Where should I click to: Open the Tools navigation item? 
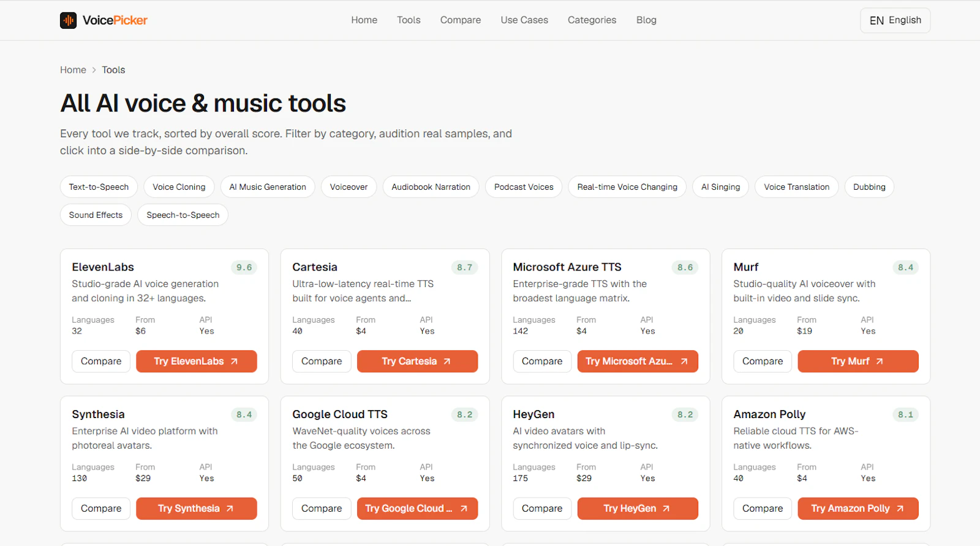pos(409,20)
